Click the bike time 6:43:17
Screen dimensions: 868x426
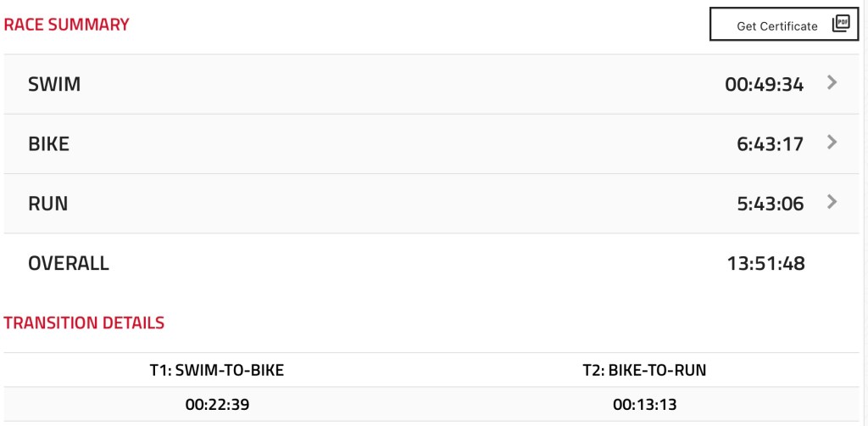(x=770, y=143)
